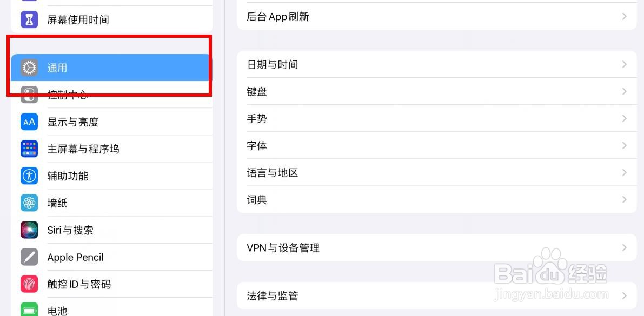The image size is (644, 316).
Task: Open Screen Time hourglass icon
Action: pos(29,19)
